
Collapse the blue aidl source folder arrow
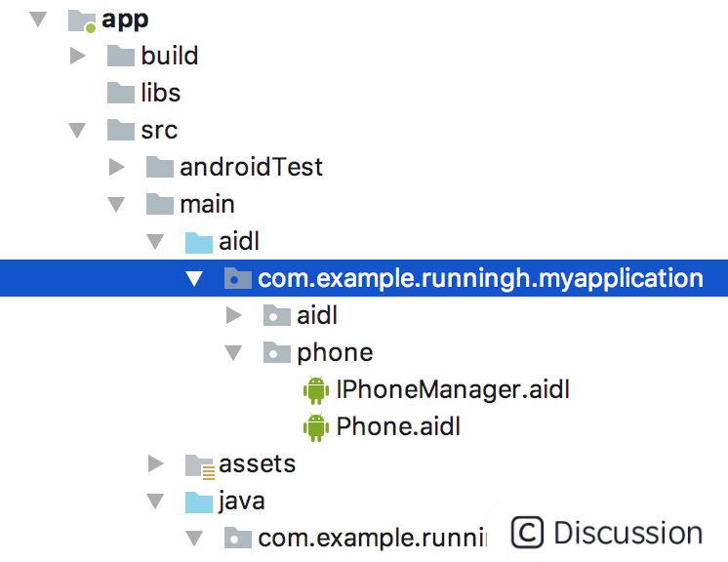(x=155, y=242)
